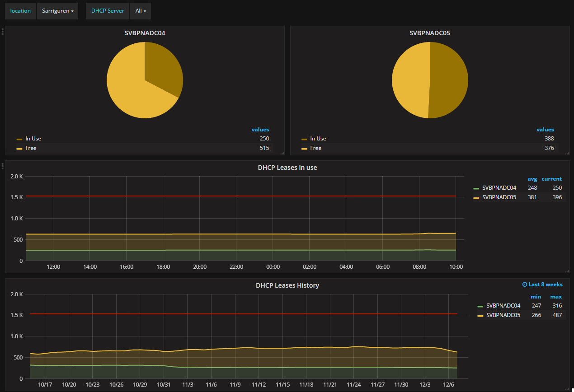Image resolution: width=574 pixels, height=392 pixels.
Task: Click In Use color swatch in SVBPNADC05 legend
Action: [x=304, y=139]
